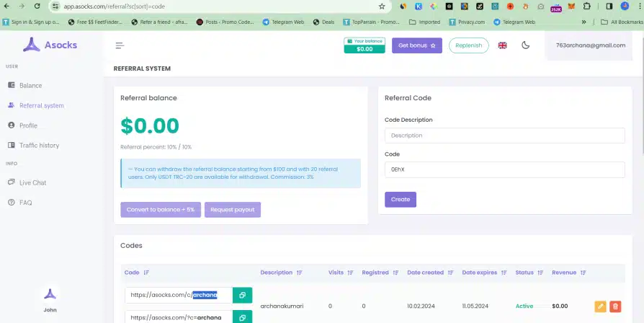Copy the asocks.com/c/archana link
The height and width of the screenshot is (323, 644).
(242, 295)
